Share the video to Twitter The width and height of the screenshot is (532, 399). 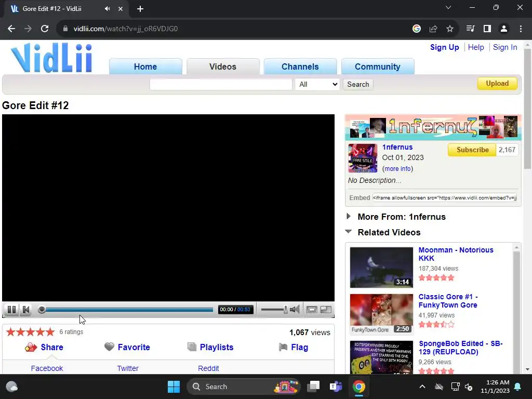[x=128, y=368]
